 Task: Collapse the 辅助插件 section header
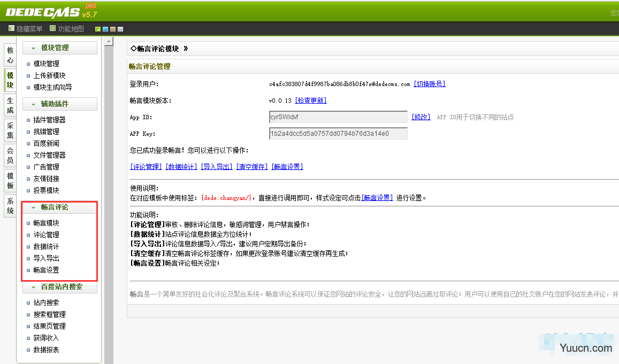click(x=33, y=104)
